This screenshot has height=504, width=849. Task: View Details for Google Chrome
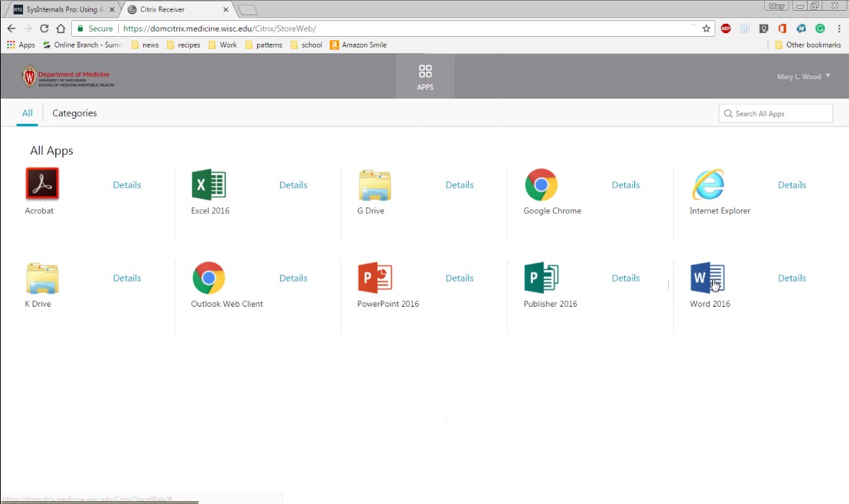(625, 184)
